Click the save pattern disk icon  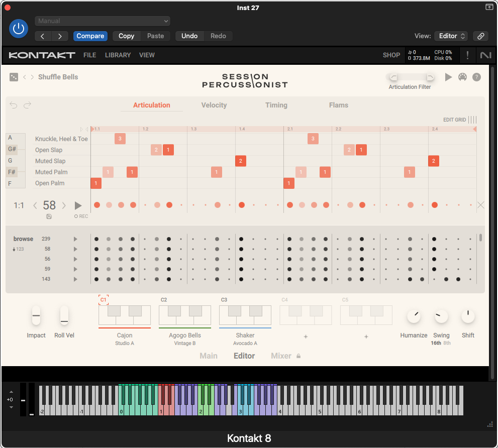pyautogui.click(x=49, y=216)
